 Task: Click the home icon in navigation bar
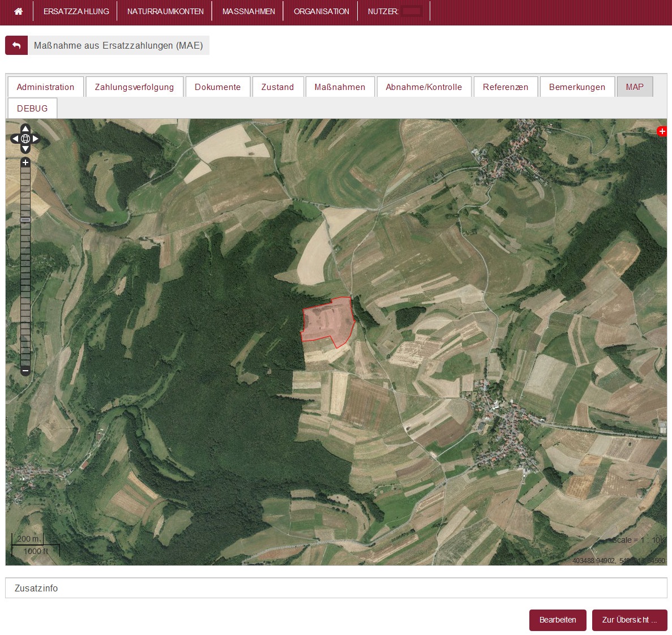(18, 11)
